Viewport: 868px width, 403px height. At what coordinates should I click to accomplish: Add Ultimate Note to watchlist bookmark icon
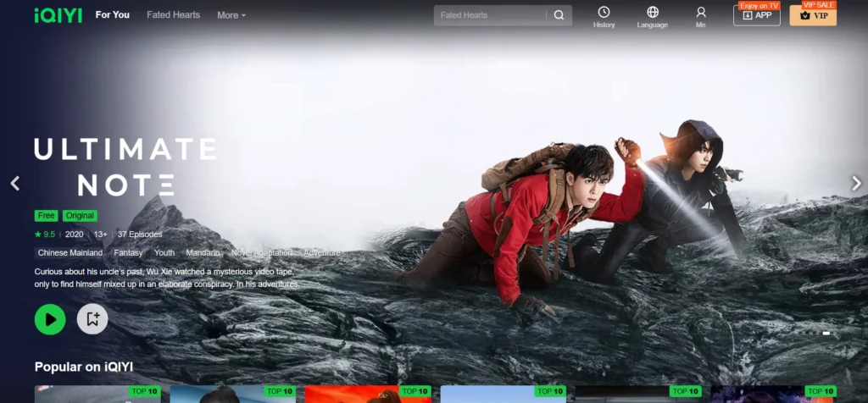click(92, 319)
